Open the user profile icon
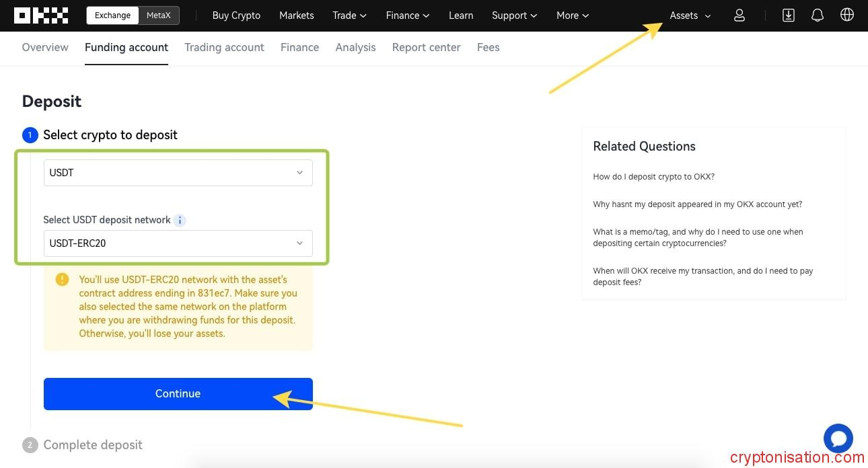 click(739, 15)
